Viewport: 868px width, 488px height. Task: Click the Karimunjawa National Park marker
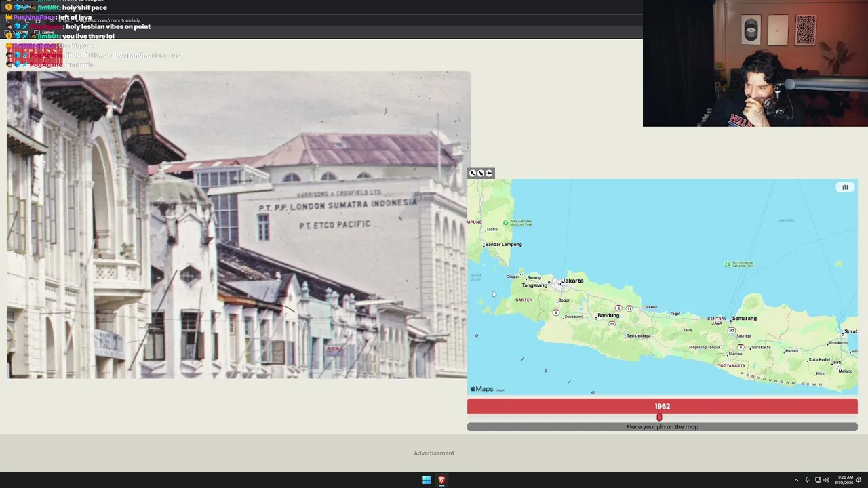[x=728, y=264]
